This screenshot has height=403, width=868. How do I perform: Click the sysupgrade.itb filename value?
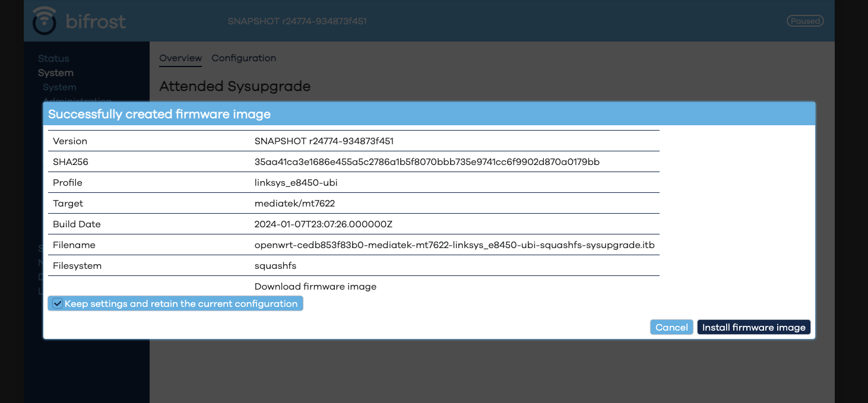[x=454, y=245]
